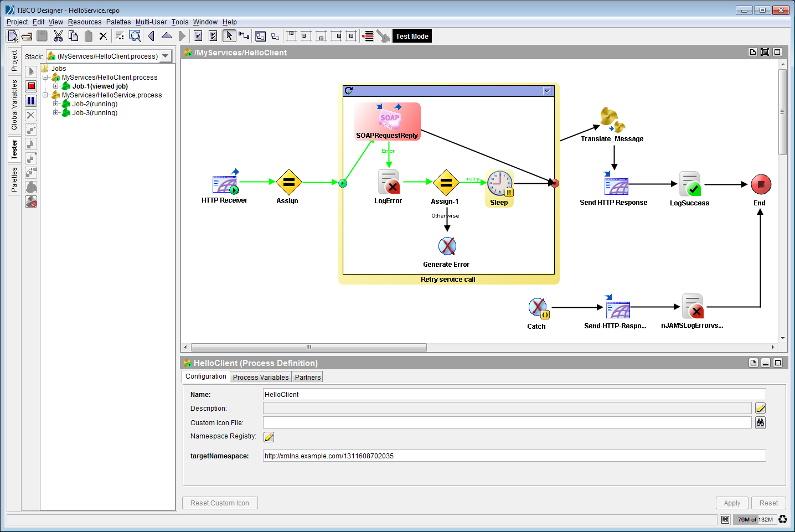Click the Open Project folder icon
This screenshot has height=532, width=795.
27,37
